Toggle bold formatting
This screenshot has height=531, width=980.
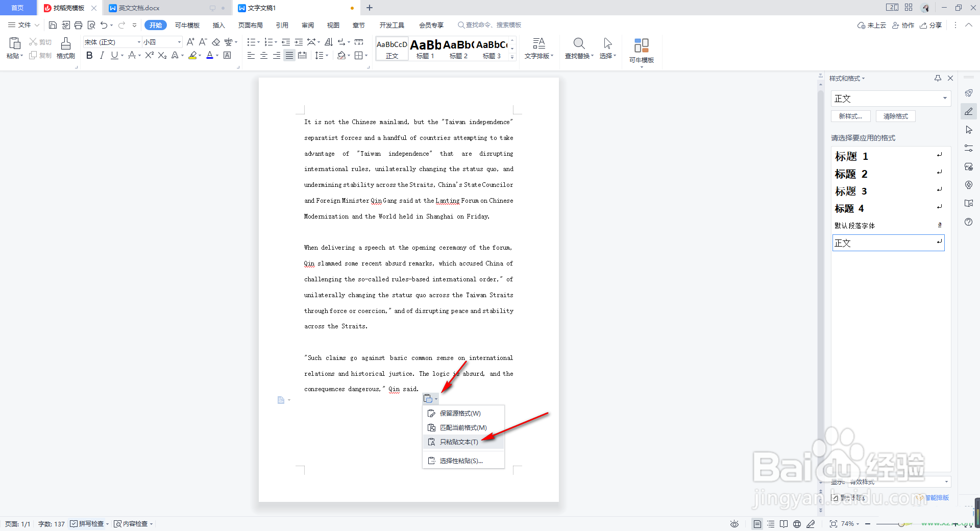pyautogui.click(x=89, y=55)
